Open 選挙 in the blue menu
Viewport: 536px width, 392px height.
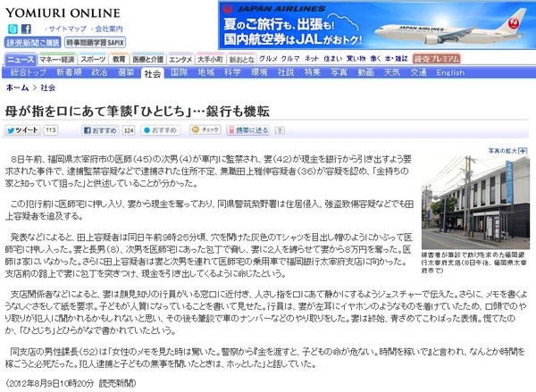coord(126,72)
